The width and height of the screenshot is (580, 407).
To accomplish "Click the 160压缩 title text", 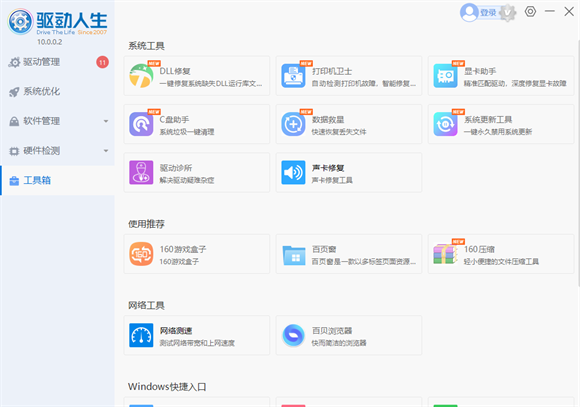I will (479, 249).
